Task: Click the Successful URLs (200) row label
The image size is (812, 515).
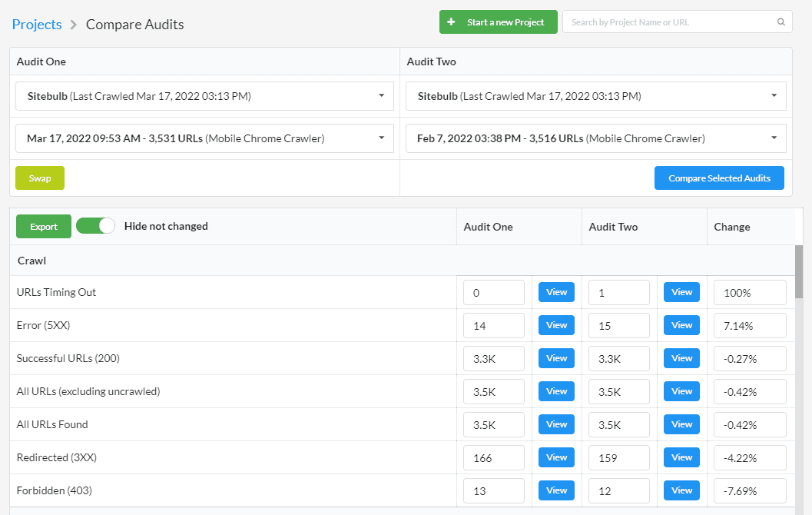Action: coord(68,358)
